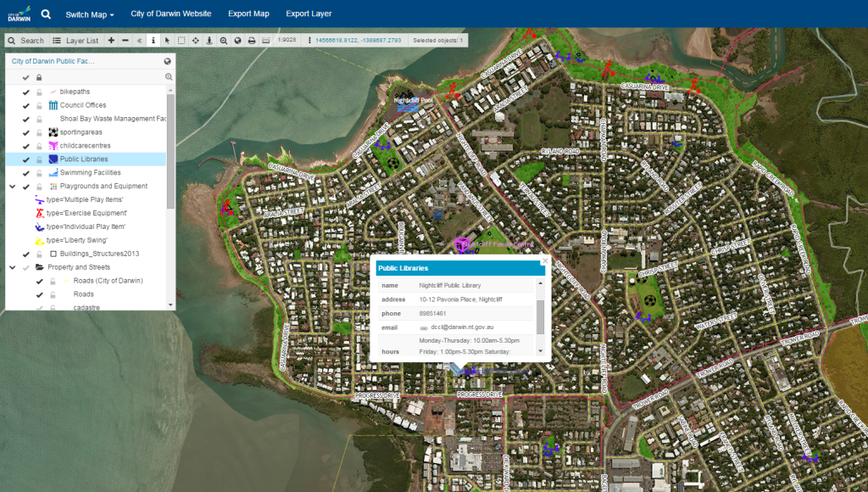
Task: Click the measure ruler tool icon
Action: point(265,41)
